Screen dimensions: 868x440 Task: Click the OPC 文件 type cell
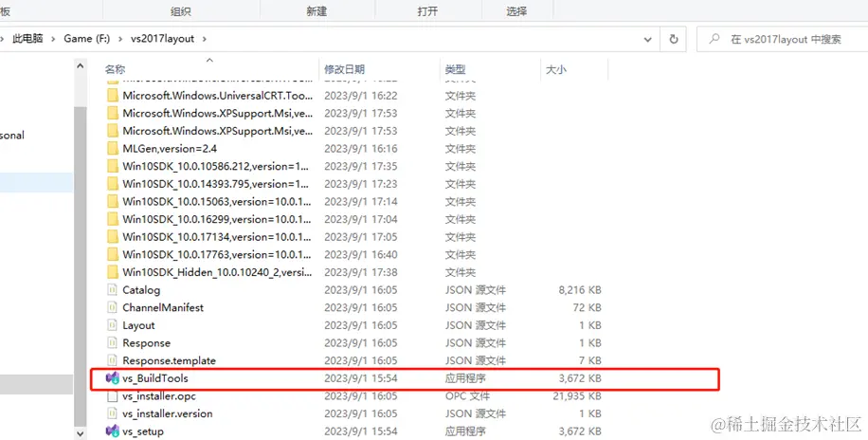[468, 396]
